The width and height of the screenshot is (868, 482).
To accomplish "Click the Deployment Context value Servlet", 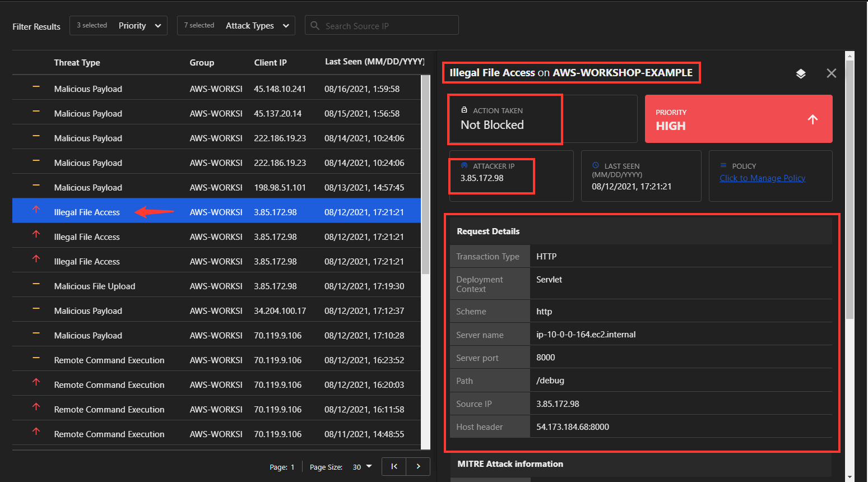I will pyautogui.click(x=549, y=280).
